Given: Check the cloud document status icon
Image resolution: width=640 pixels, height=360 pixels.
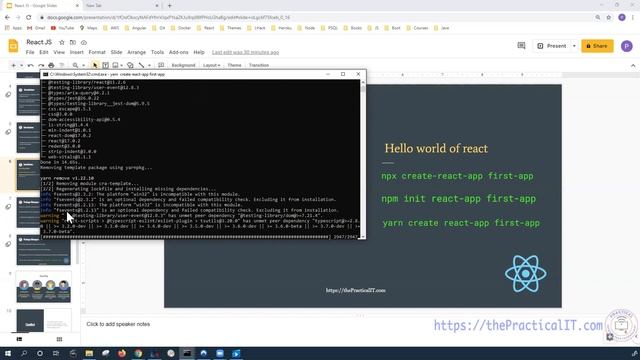Looking at the screenshot, I should click(x=84, y=42).
